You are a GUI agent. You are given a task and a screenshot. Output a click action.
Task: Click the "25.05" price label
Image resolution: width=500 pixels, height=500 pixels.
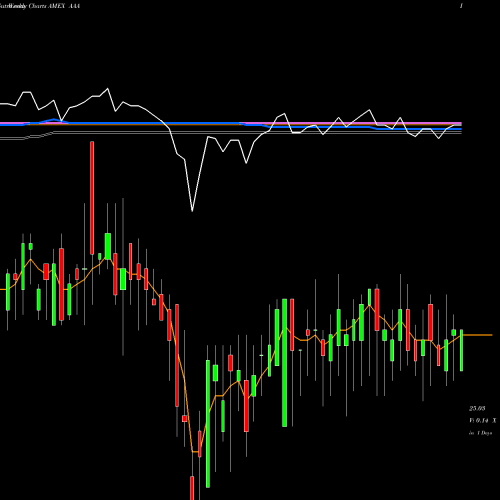[477, 408]
